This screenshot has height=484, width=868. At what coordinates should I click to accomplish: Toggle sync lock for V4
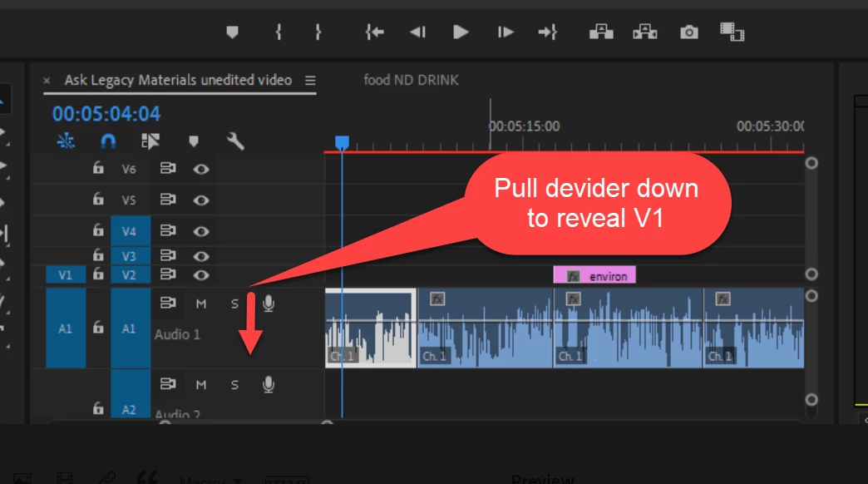click(168, 230)
